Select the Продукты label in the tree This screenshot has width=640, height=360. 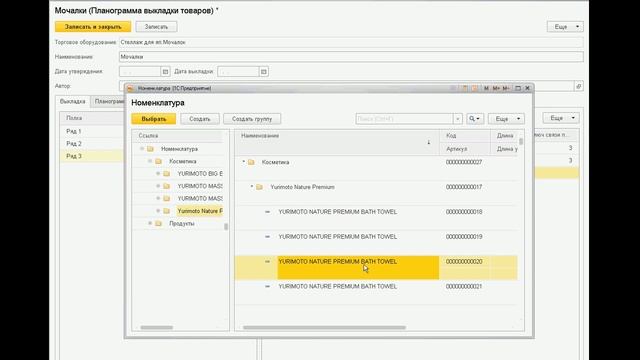182,223
